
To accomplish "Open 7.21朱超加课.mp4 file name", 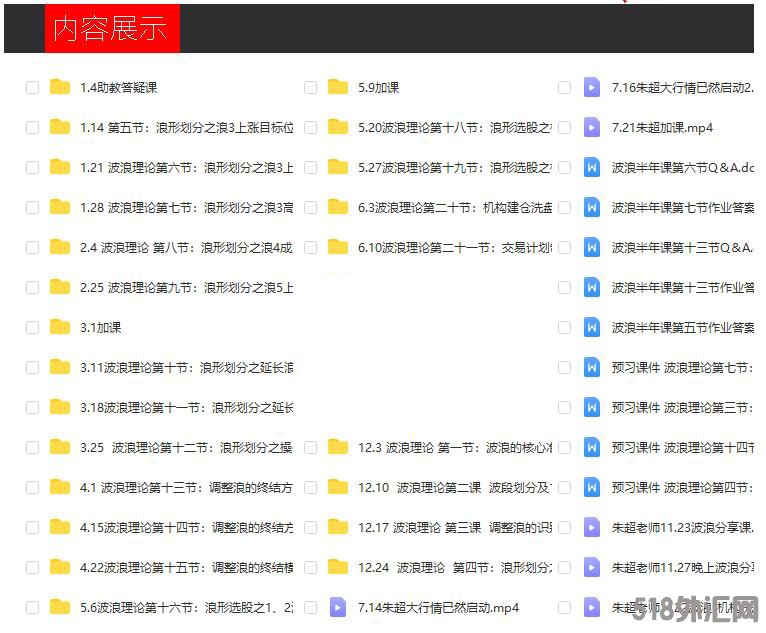I will pos(662,127).
